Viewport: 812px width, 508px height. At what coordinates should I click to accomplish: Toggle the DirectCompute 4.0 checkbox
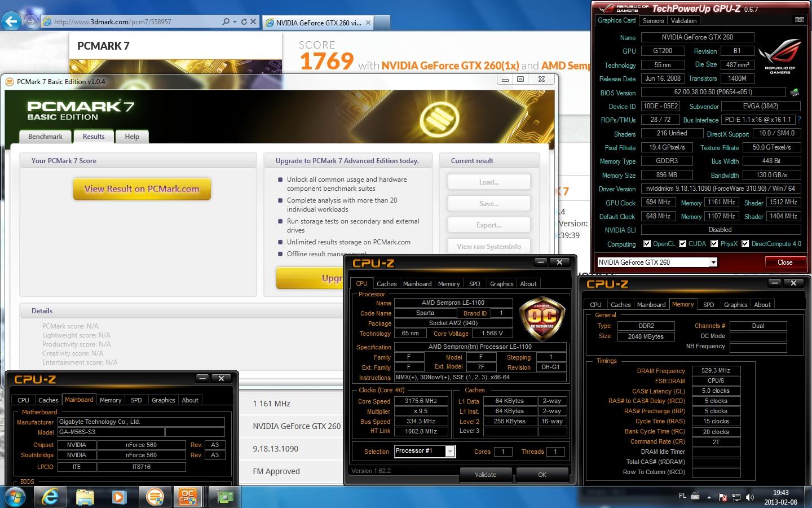tap(745, 244)
